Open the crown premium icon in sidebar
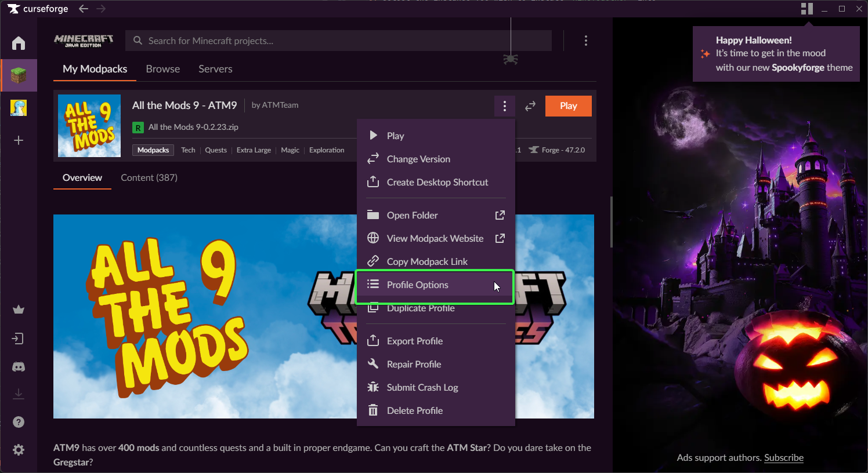868x473 pixels. pyautogui.click(x=19, y=310)
